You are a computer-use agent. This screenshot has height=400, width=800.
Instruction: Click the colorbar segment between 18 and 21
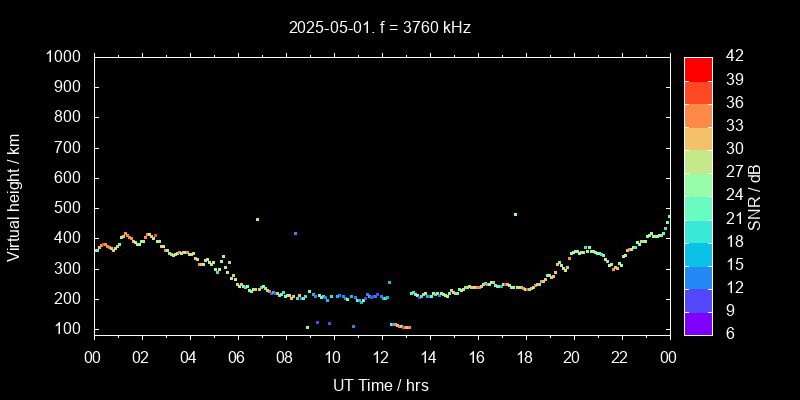pos(698,230)
